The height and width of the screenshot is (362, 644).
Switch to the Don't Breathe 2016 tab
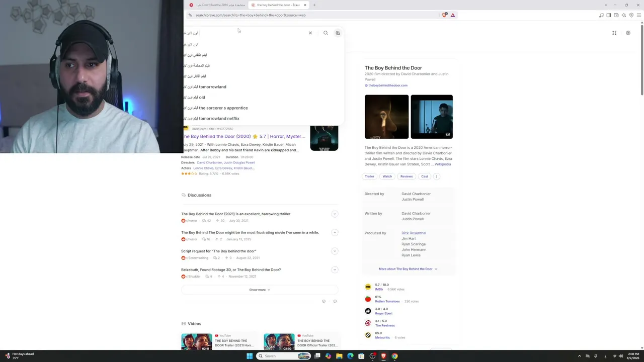point(217,5)
